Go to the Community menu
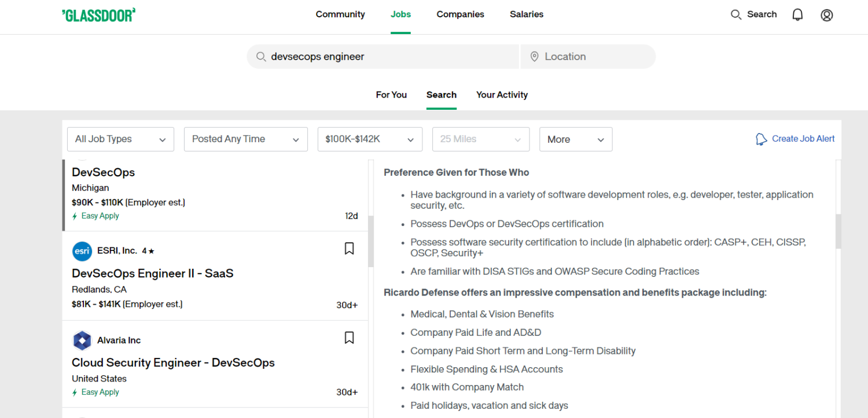The image size is (868, 418). pos(340,14)
